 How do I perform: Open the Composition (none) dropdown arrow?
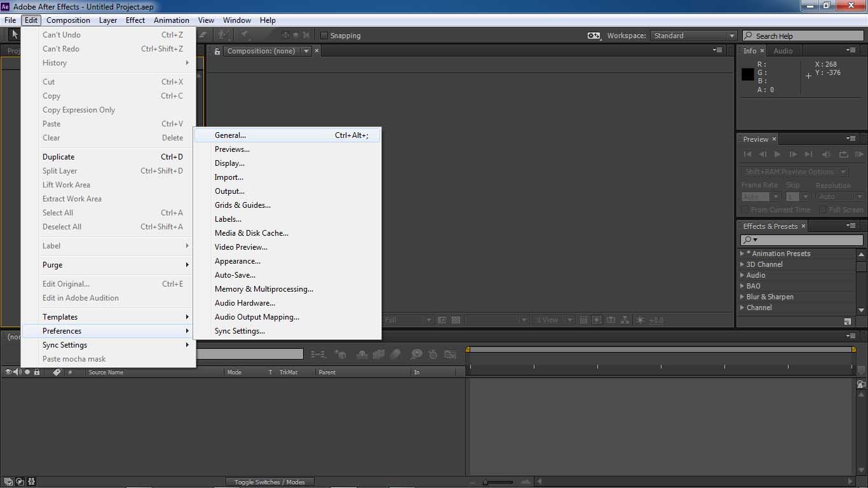click(306, 51)
